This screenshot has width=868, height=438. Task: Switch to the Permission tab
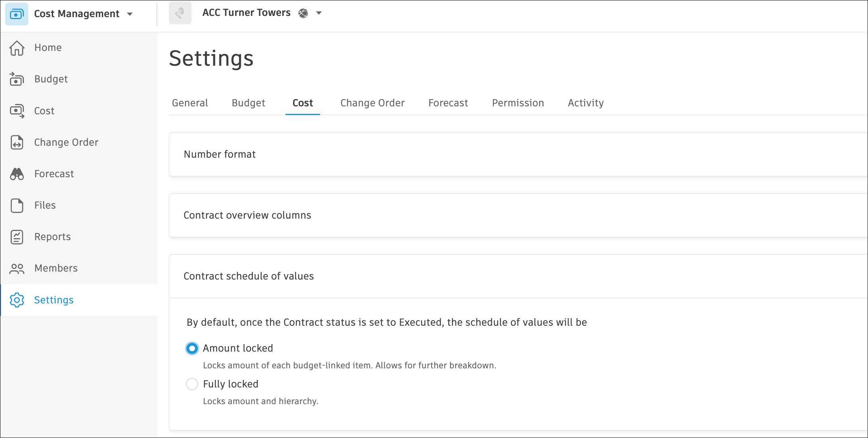(518, 103)
